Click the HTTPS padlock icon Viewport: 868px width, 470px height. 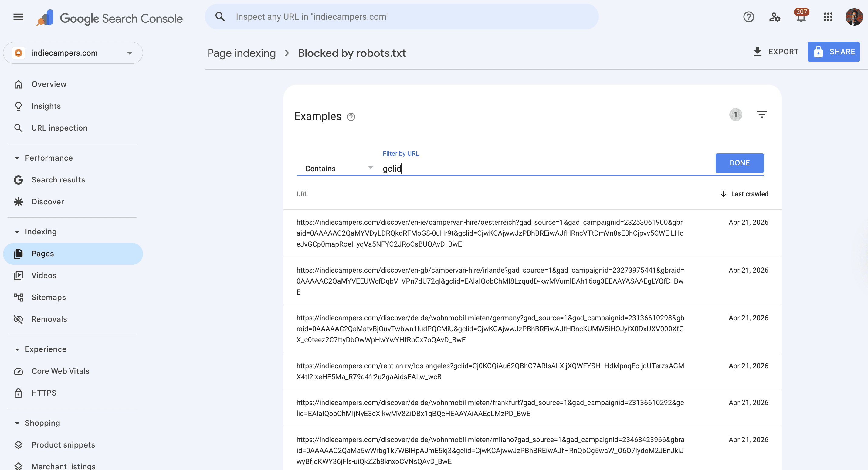coord(18,393)
